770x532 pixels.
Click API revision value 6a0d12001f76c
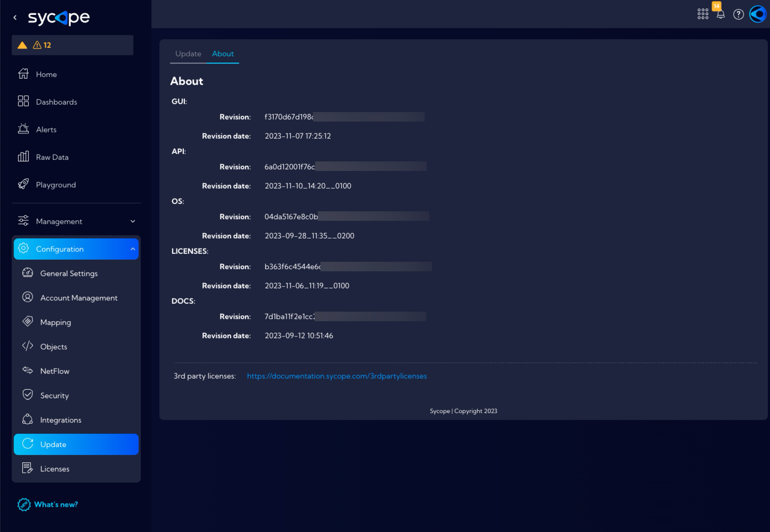(x=290, y=167)
